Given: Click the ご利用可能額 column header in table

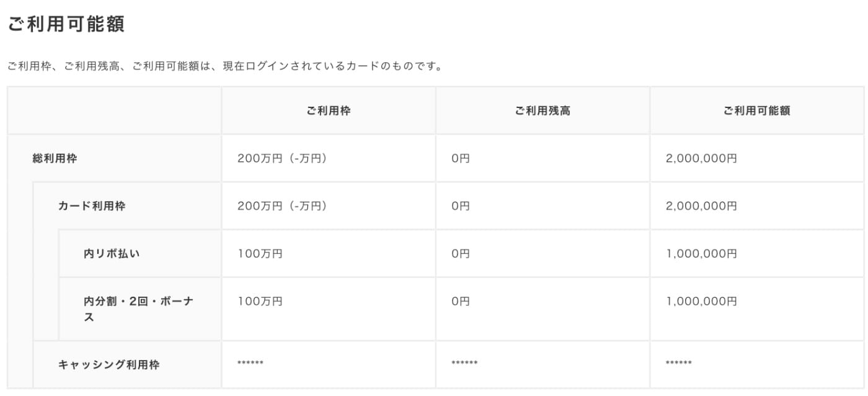Looking at the screenshot, I should click(756, 110).
